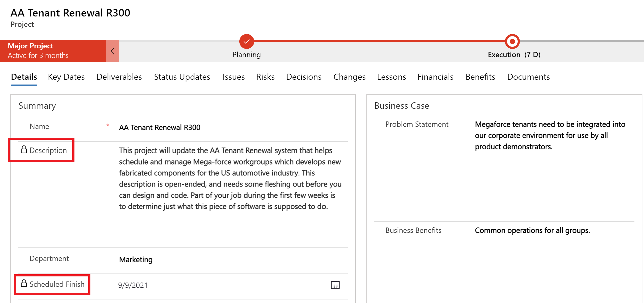The width and height of the screenshot is (644, 303).
Task: Click the Department field showing Marketing
Action: [136, 260]
